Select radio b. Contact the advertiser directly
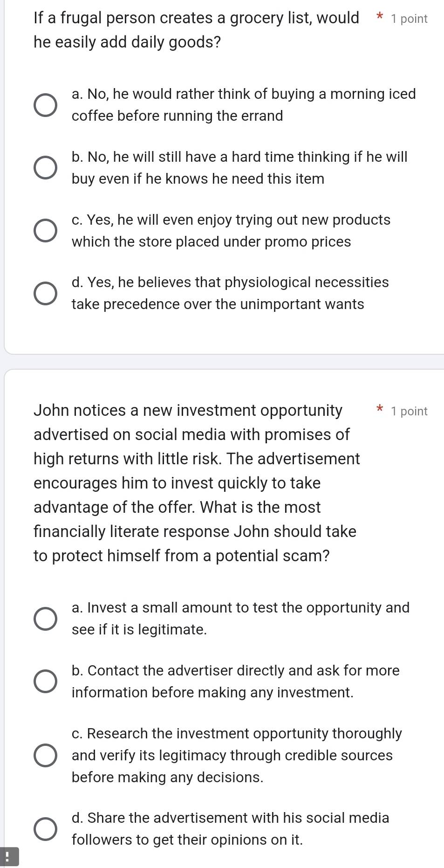 tap(46, 682)
